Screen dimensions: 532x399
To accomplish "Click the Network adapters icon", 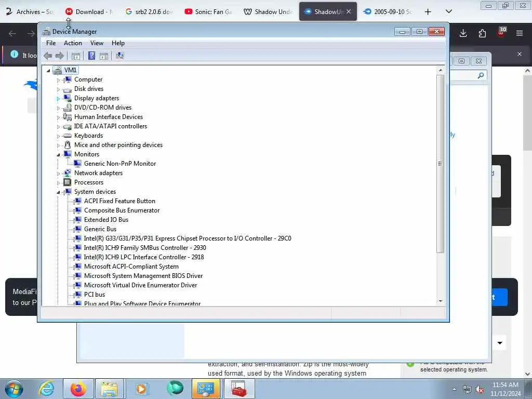I will point(68,173).
